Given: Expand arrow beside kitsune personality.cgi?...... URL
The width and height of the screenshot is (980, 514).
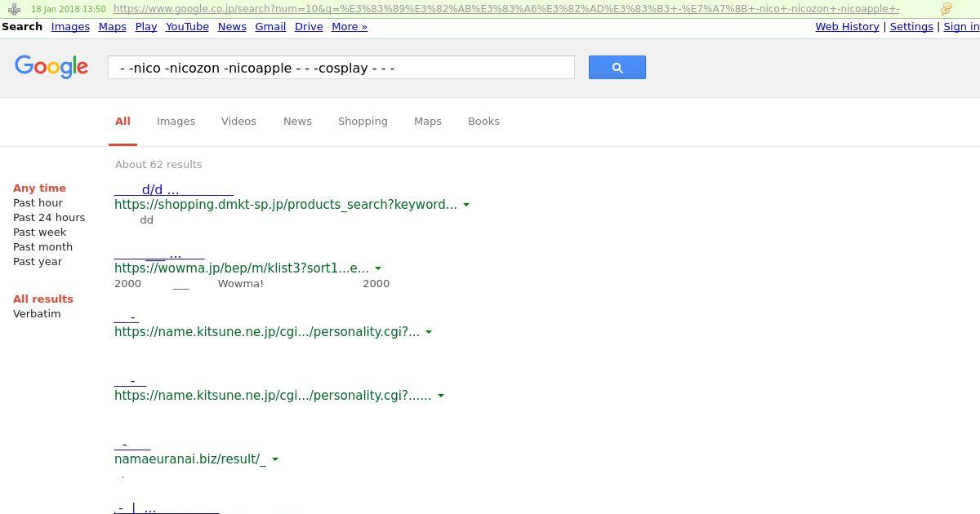Looking at the screenshot, I should 441,396.
